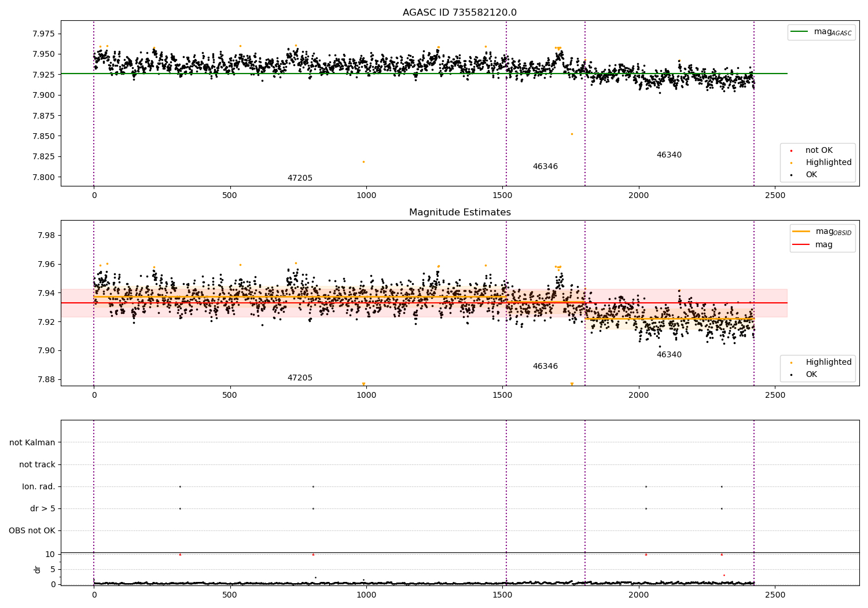Select the Magnitude Estimates subplot title

pos(459,213)
